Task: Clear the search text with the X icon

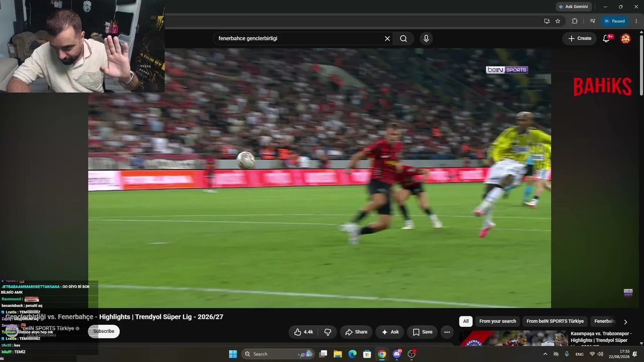Action: point(387,39)
